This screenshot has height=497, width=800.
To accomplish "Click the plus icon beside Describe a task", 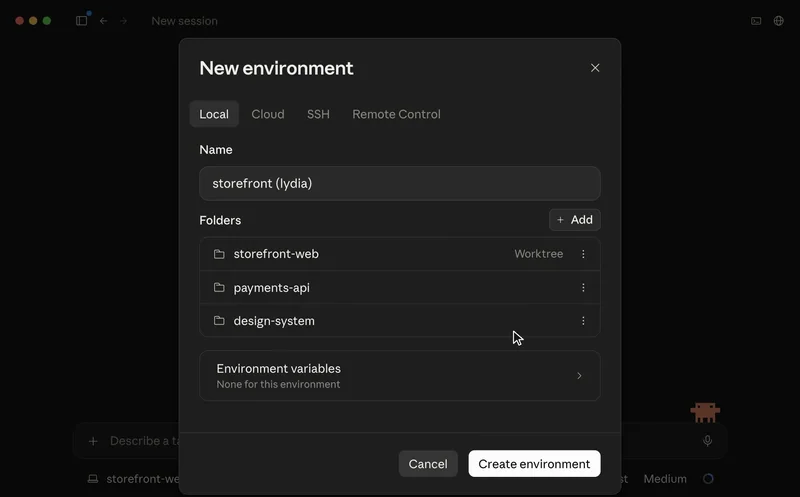I will click(93, 441).
